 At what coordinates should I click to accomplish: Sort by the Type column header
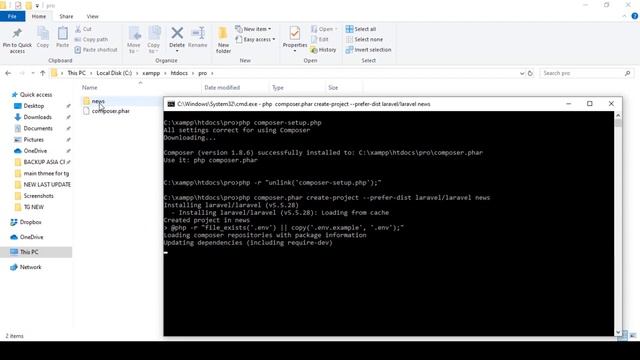278,87
